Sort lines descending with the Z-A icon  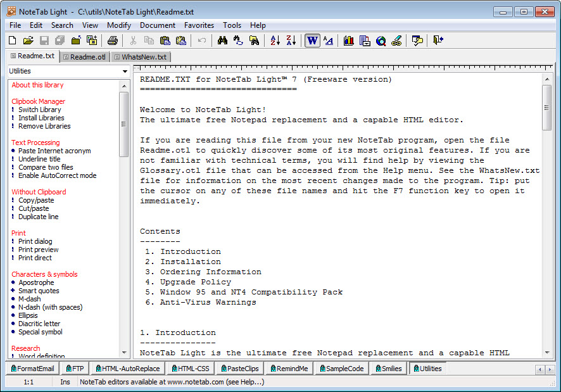click(291, 41)
